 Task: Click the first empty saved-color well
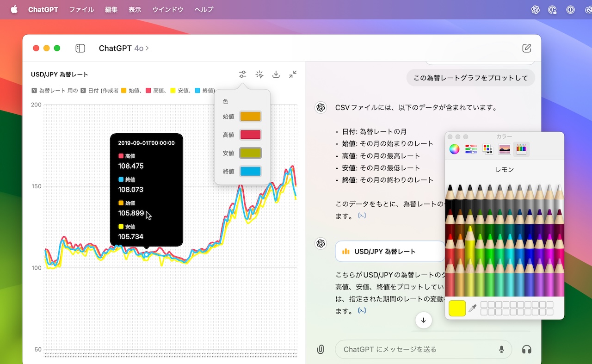(484, 305)
